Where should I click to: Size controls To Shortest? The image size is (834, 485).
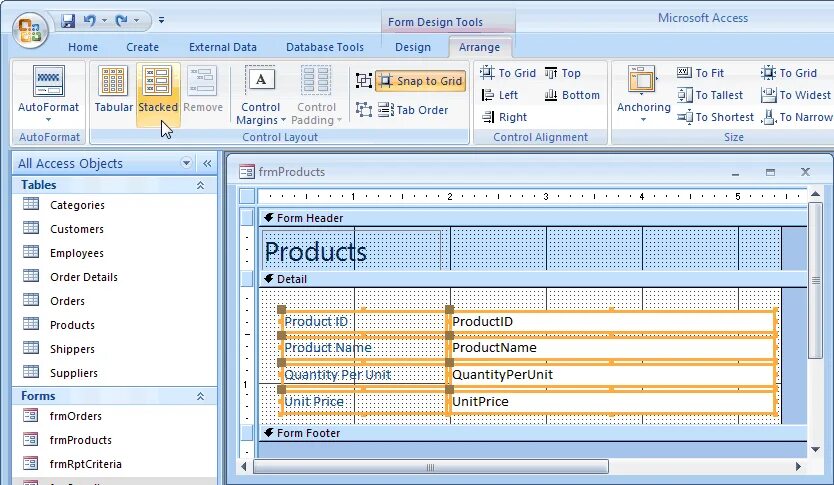(x=715, y=117)
